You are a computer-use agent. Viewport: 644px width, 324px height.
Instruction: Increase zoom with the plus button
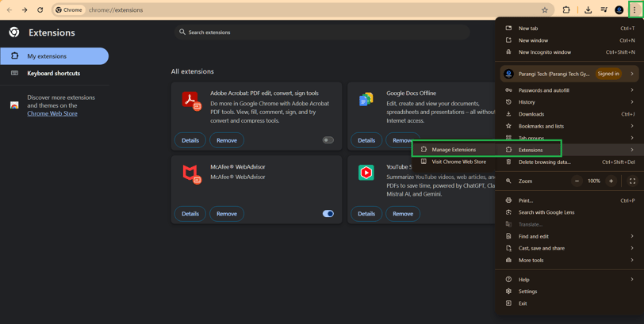tap(611, 181)
